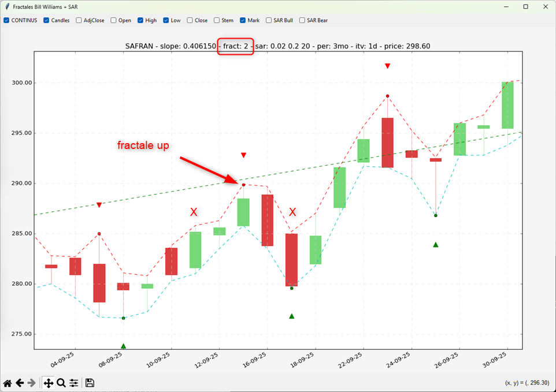Uncheck the Low checkbox
Viewport: 556px width, 392px height.
click(166, 20)
